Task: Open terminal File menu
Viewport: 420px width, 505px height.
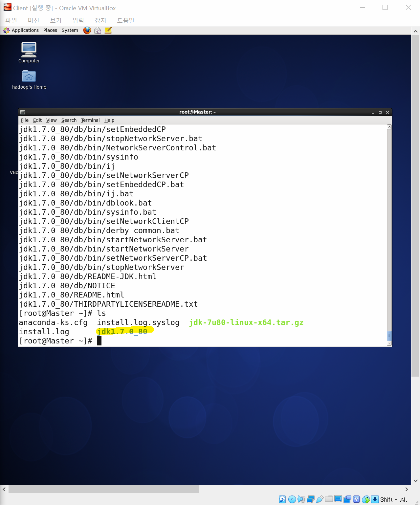Action: [x=25, y=120]
